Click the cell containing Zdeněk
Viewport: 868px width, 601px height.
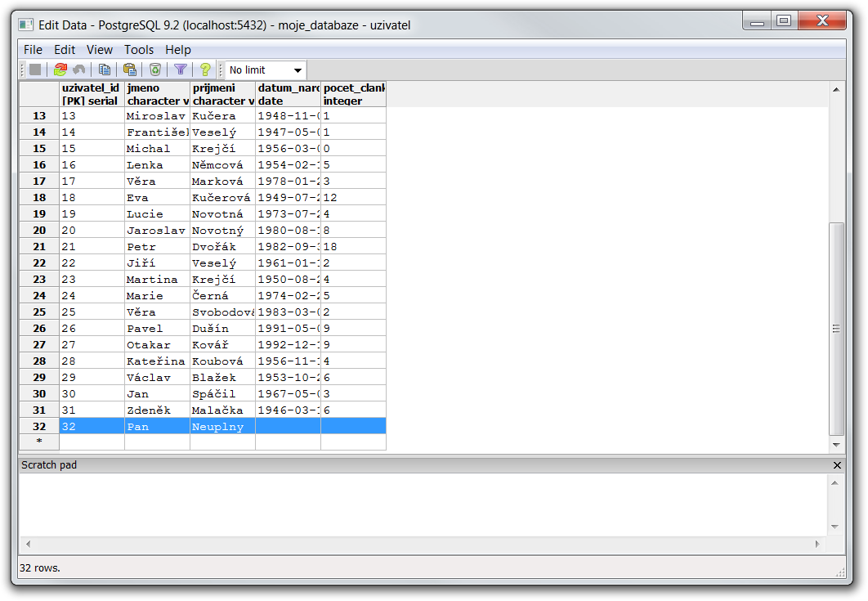[157, 410]
